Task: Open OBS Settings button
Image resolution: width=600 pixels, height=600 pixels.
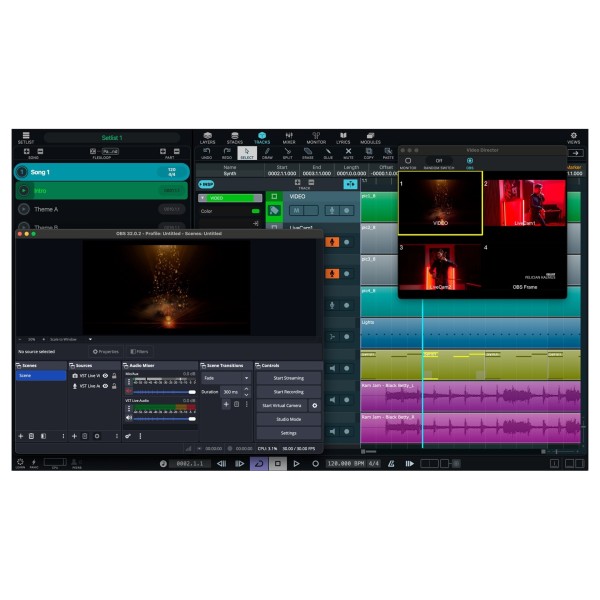Action: pos(289,433)
